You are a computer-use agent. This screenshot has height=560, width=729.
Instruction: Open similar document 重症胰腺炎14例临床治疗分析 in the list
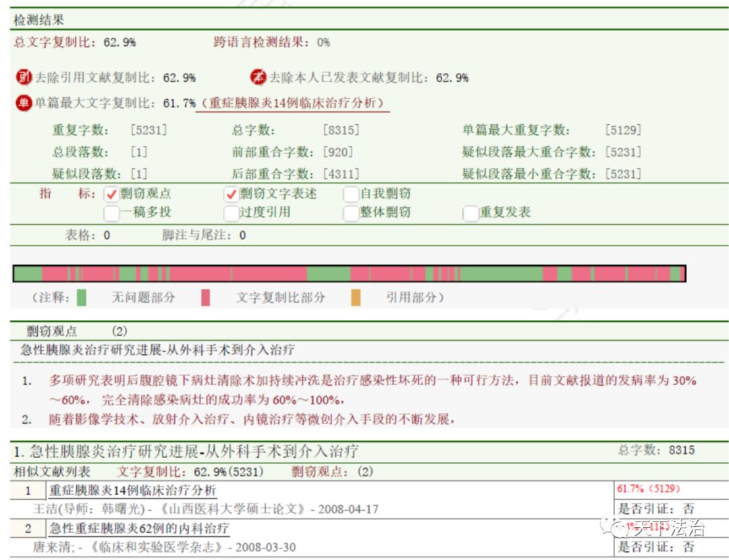(x=132, y=491)
